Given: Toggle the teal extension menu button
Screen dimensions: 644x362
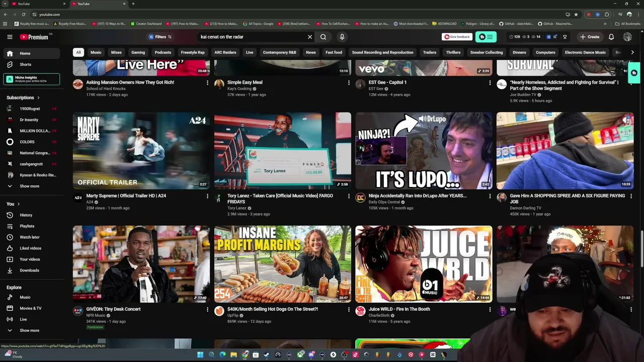Looking at the screenshot, I should 486,37.
